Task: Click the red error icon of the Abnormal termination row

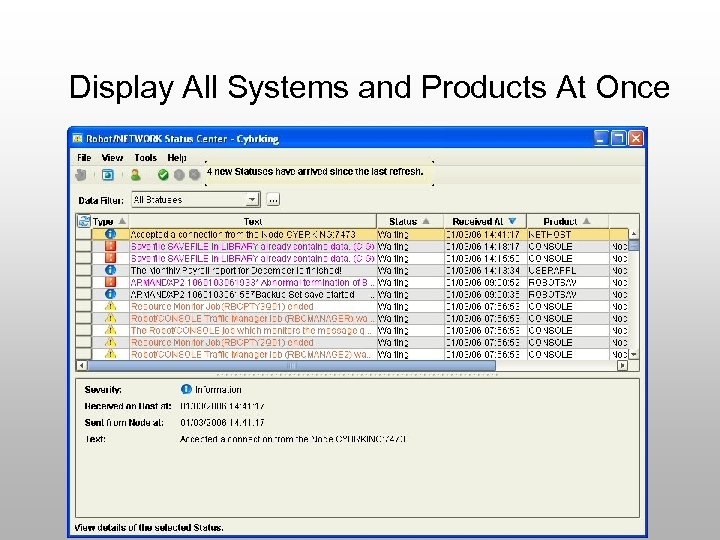Action: (110, 282)
